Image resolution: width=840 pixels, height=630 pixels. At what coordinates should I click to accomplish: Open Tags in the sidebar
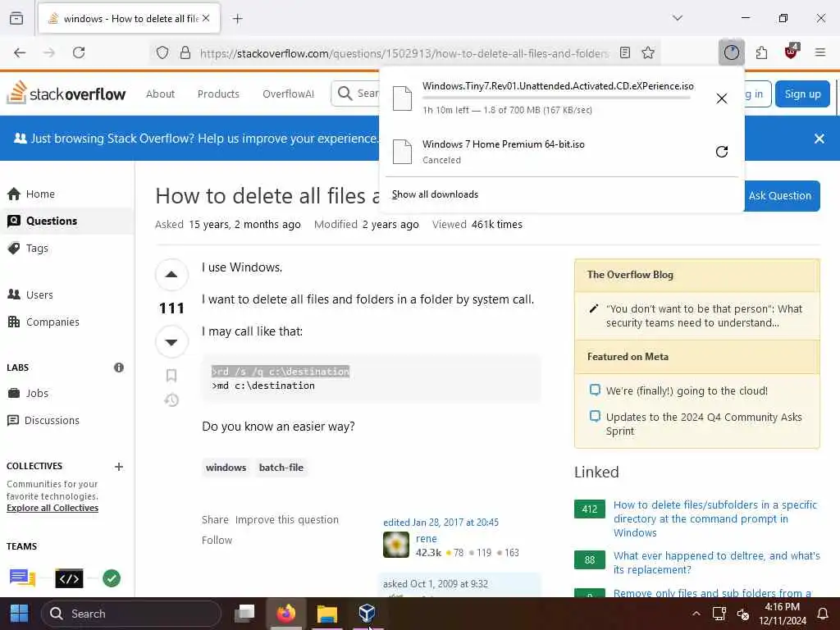(x=37, y=248)
